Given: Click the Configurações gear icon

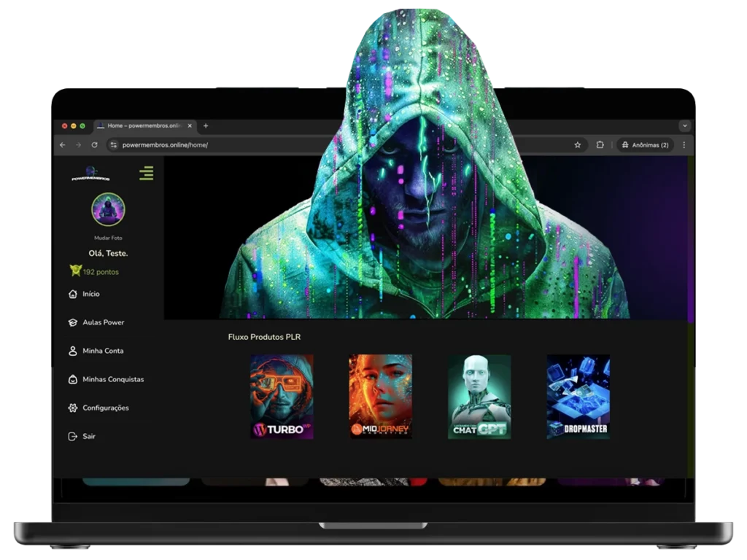Looking at the screenshot, I should pos(72,408).
